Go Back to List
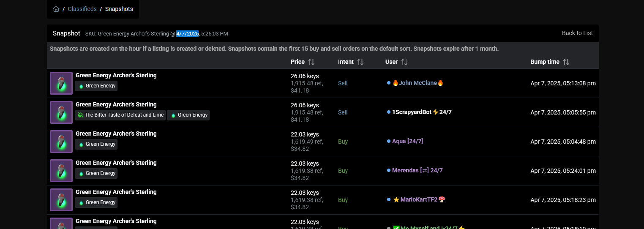This screenshot has width=644, height=229. pos(577,33)
